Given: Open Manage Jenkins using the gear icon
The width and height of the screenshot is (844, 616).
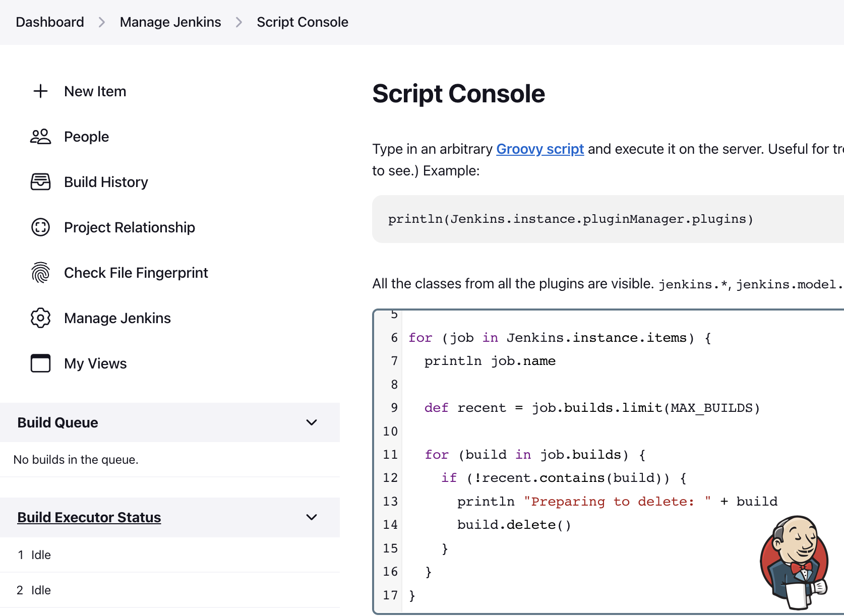Looking at the screenshot, I should 40,318.
